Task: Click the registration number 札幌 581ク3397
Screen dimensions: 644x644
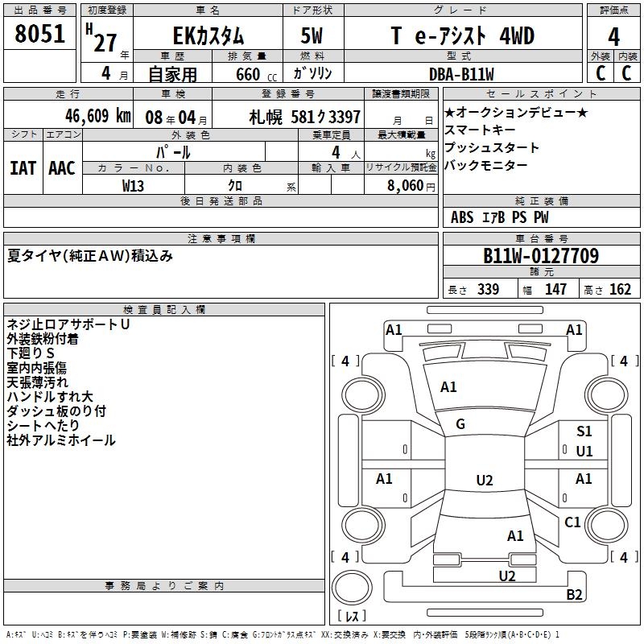Action: pos(304,117)
